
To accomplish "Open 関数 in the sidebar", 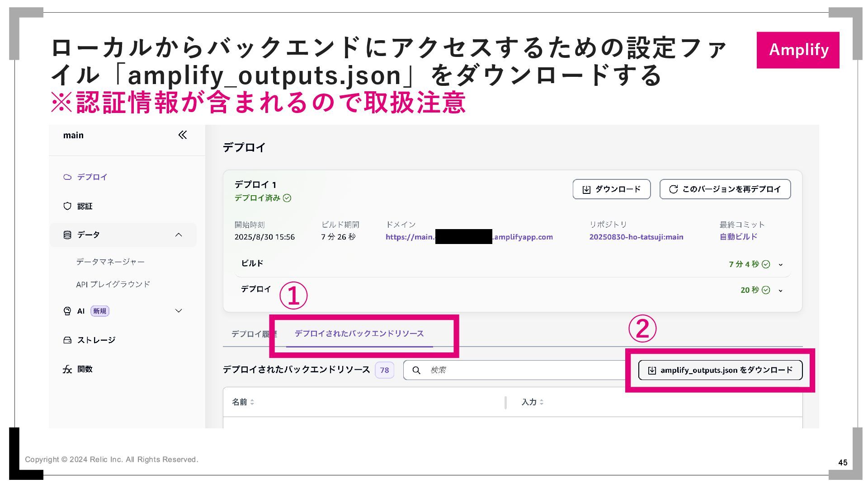I will coord(85,369).
